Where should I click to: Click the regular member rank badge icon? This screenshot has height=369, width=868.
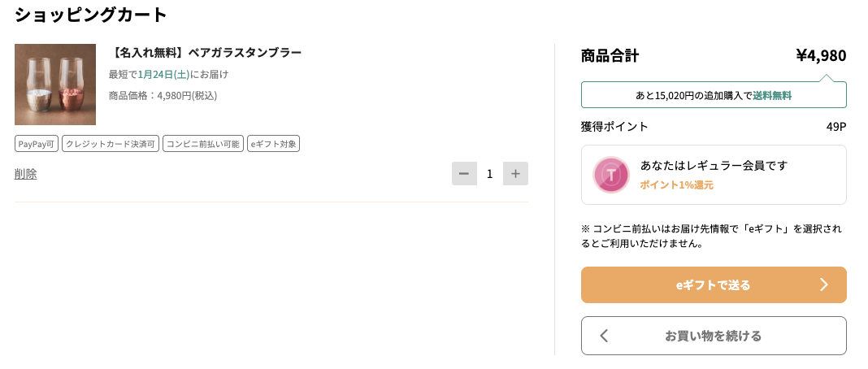click(x=610, y=175)
